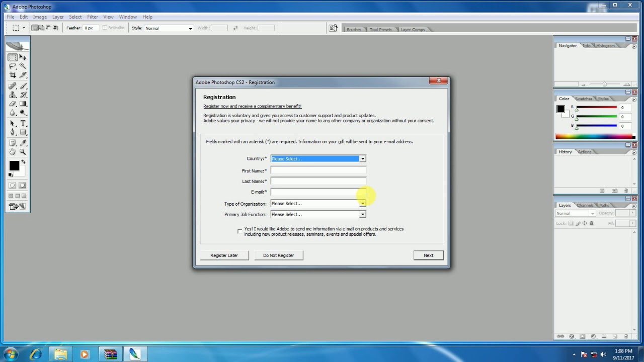Select the Move tool
The height and width of the screenshot is (362, 644).
click(23, 57)
